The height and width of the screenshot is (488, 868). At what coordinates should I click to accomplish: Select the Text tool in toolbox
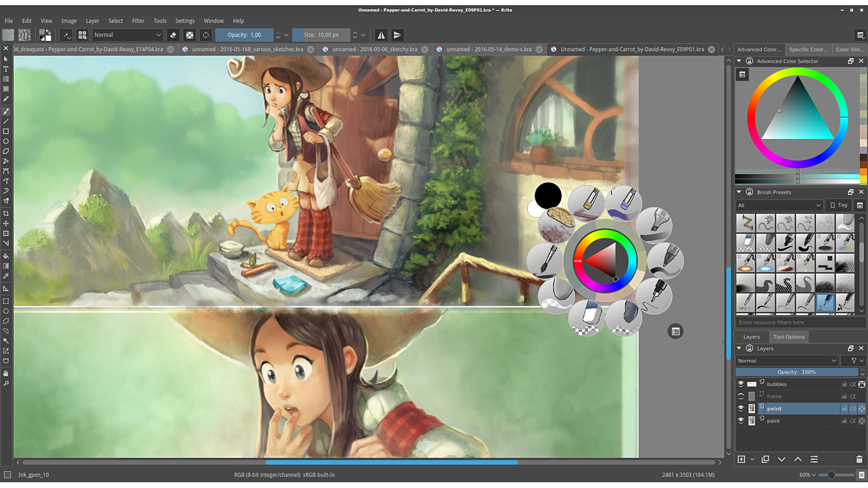6,69
